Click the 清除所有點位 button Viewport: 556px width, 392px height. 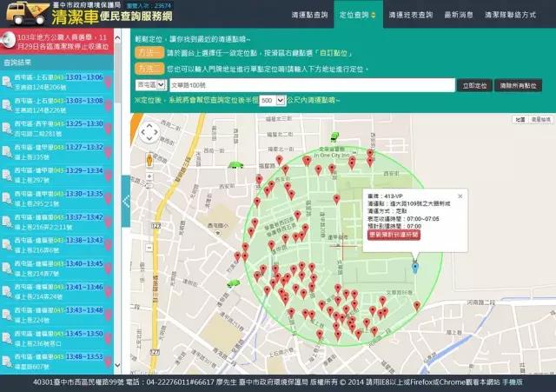coord(518,85)
